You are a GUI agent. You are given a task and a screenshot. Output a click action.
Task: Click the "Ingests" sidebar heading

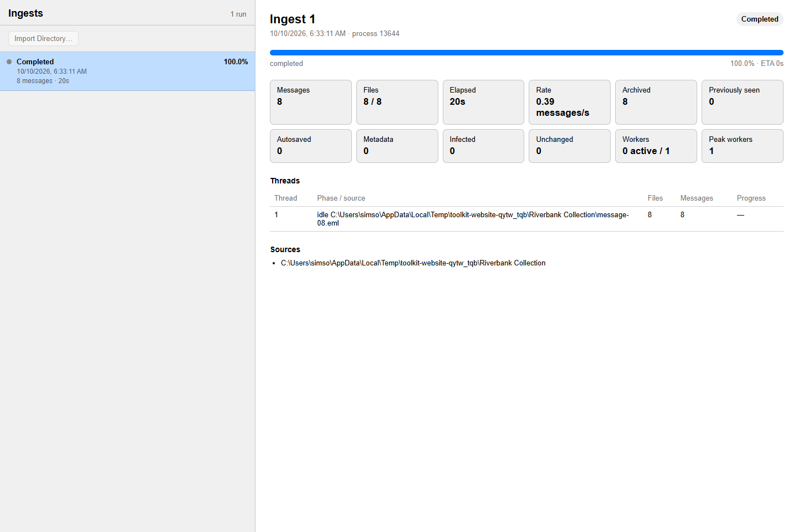[x=25, y=13]
